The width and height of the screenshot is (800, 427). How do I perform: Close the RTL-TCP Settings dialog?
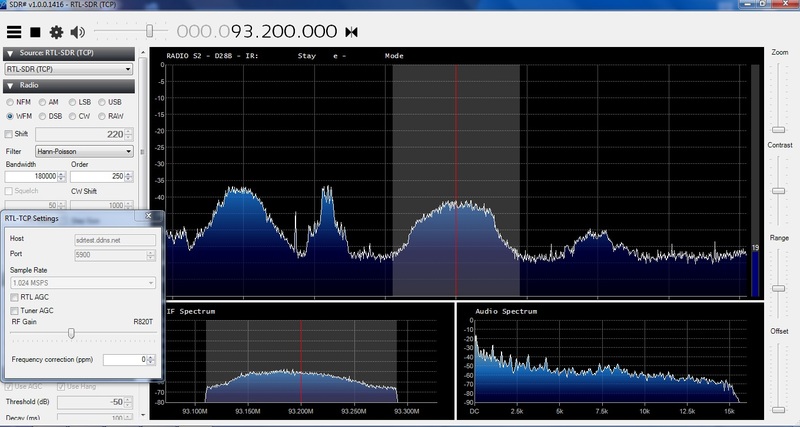coord(149,216)
